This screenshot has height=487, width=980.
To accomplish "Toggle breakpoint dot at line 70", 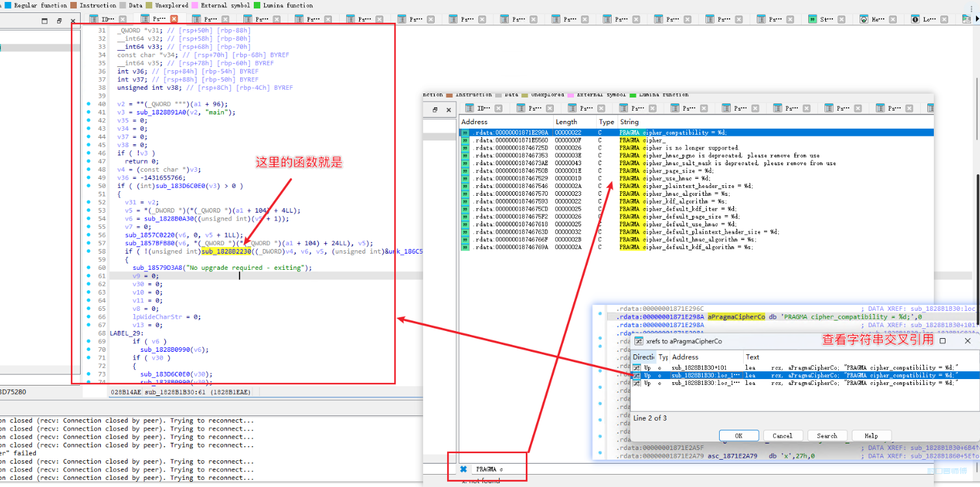I will (88, 349).
